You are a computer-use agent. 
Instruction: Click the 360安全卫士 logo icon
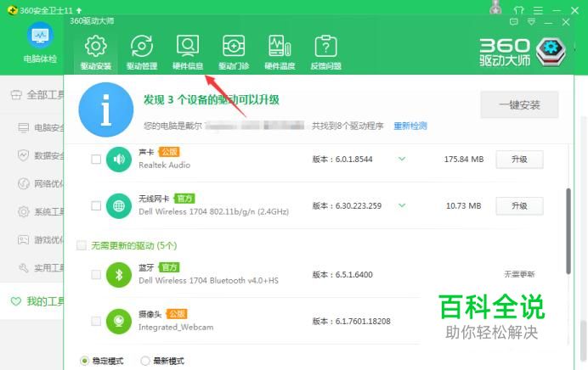coord(13,10)
